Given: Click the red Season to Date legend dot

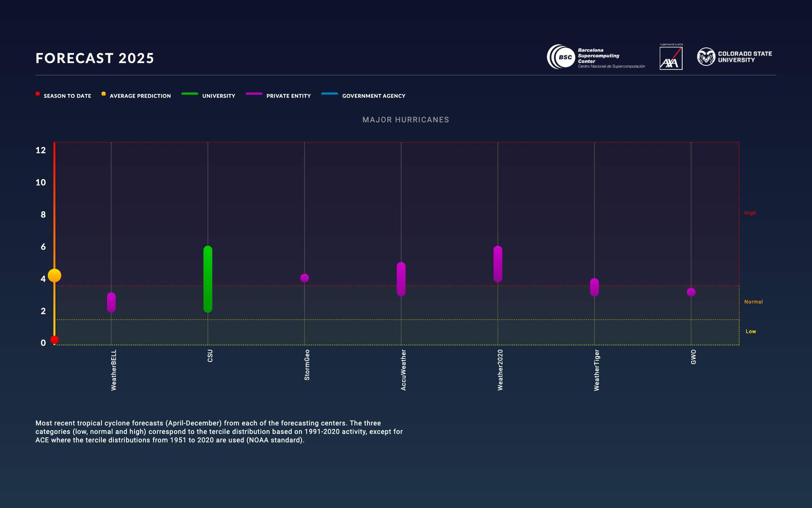Looking at the screenshot, I should (x=38, y=93).
